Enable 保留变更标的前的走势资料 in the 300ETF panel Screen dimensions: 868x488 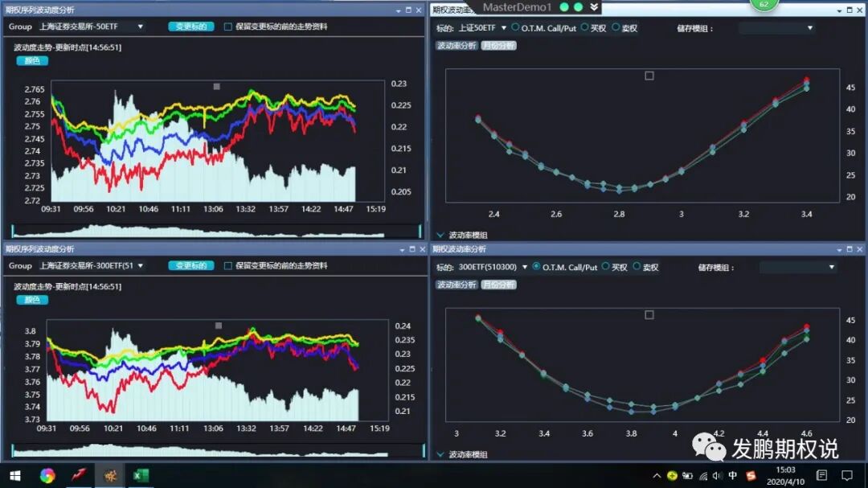[227, 266]
